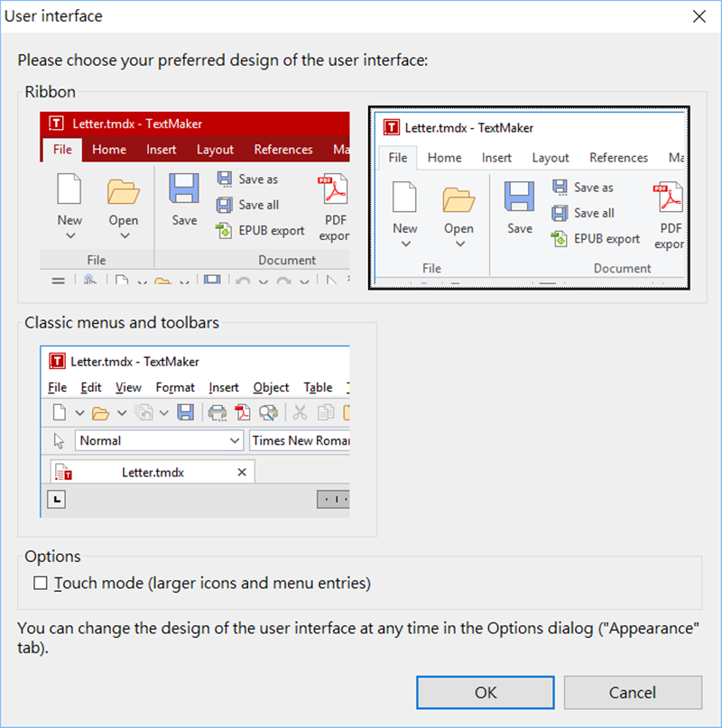Expand the New chevron in red ribbon preview

(x=70, y=235)
